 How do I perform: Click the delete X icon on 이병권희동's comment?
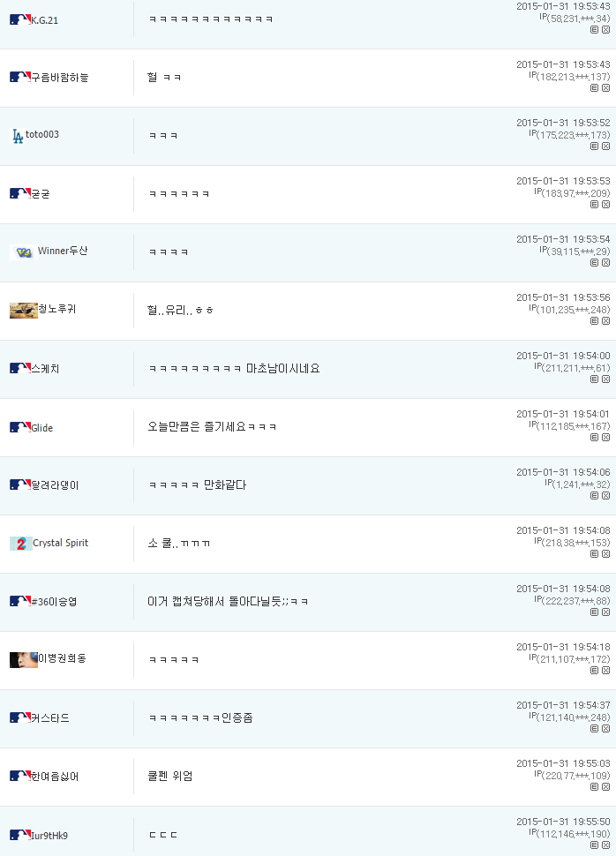coord(605,671)
